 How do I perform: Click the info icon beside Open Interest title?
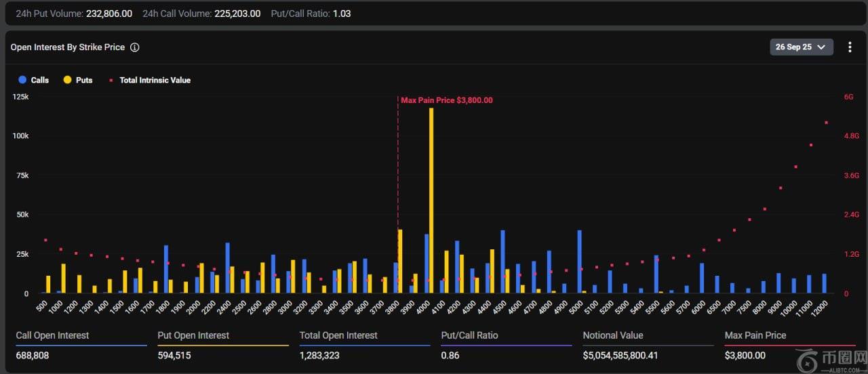(x=134, y=47)
